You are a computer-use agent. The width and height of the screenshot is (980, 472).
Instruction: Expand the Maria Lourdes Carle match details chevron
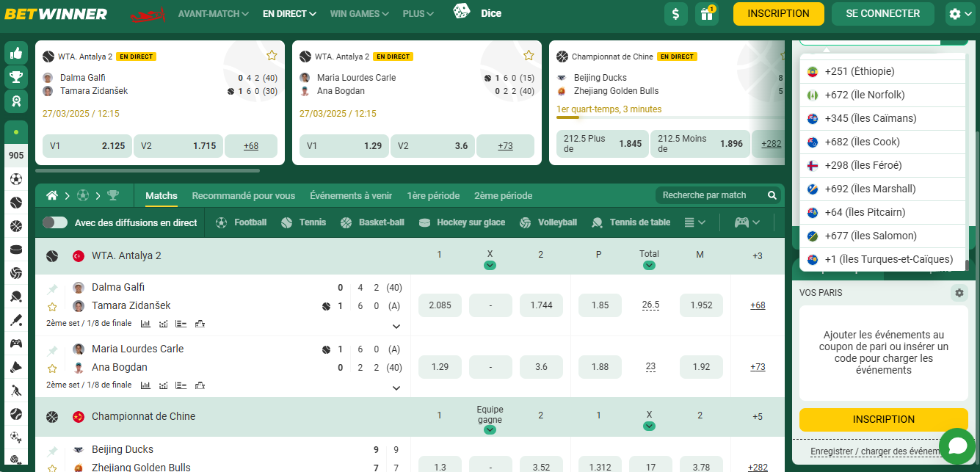pos(396,388)
